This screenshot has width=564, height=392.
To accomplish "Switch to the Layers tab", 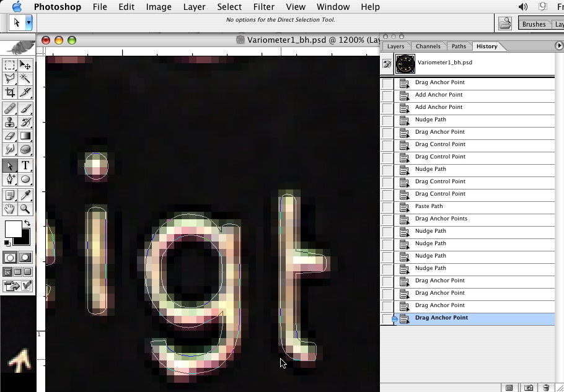I will pyautogui.click(x=395, y=46).
